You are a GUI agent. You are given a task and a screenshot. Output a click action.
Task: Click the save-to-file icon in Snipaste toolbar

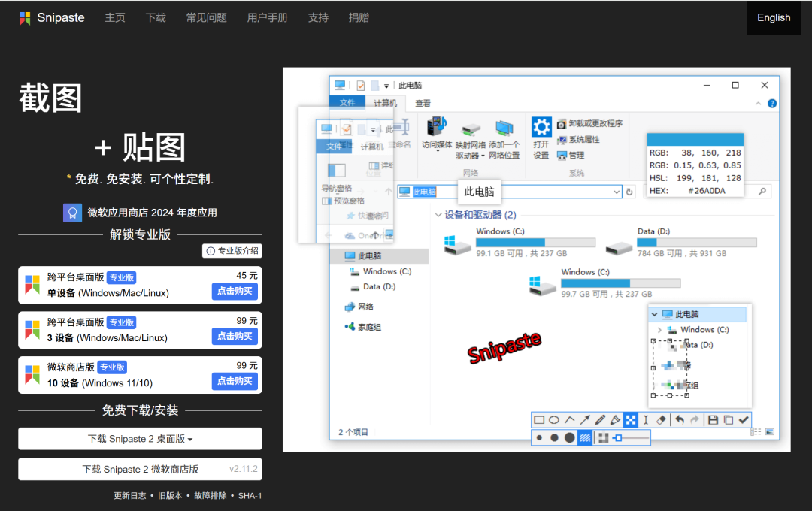tap(713, 420)
